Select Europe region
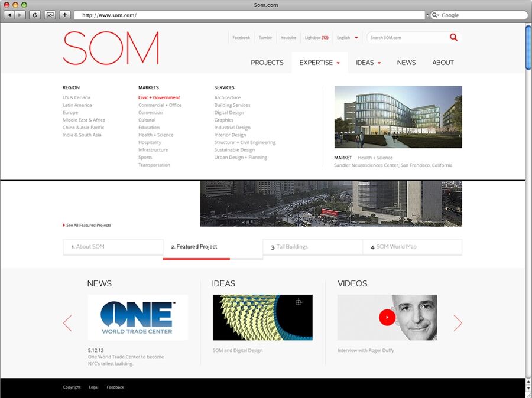The width and height of the screenshot is (532, 398). click(70, 112)
